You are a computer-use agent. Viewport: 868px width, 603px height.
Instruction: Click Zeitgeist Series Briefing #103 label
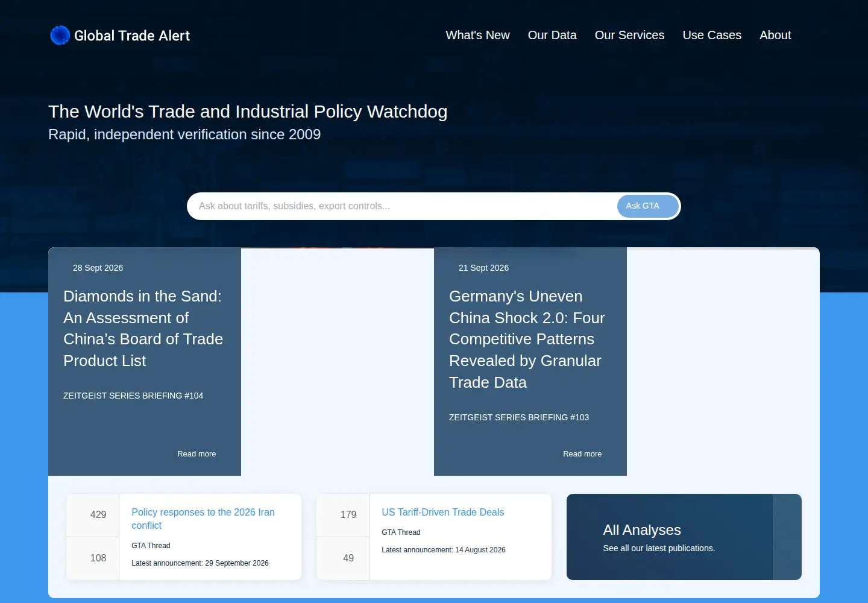pos(519,417)
